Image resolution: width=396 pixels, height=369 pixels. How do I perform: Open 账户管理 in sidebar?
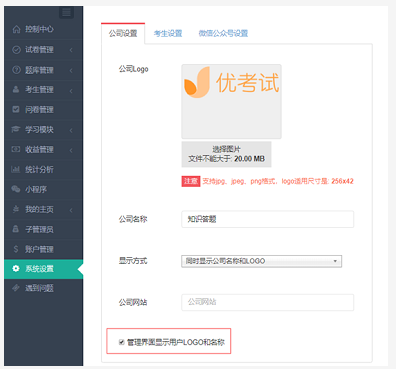(x=44, y=249)
